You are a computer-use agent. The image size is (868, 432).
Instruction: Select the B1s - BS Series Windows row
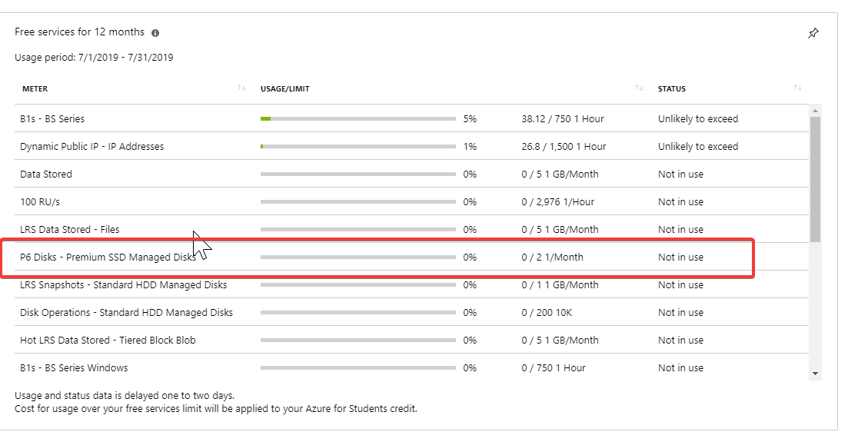[x=74, y=368]
